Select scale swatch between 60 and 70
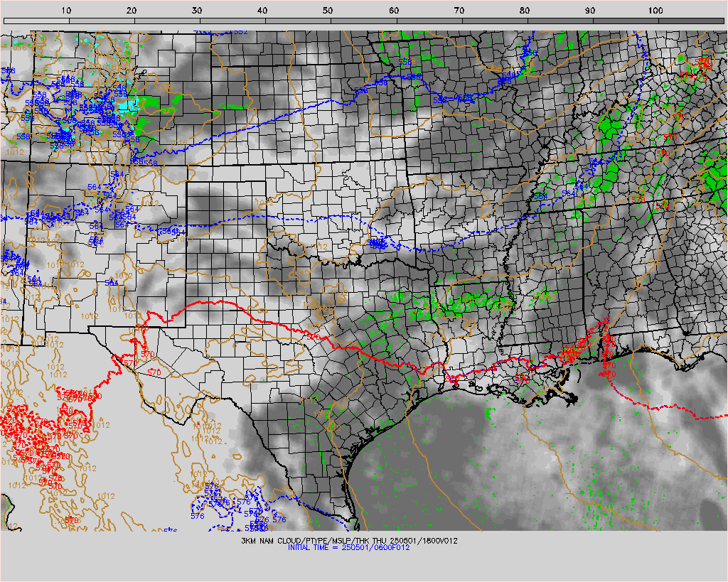 (x=429, y=21)
